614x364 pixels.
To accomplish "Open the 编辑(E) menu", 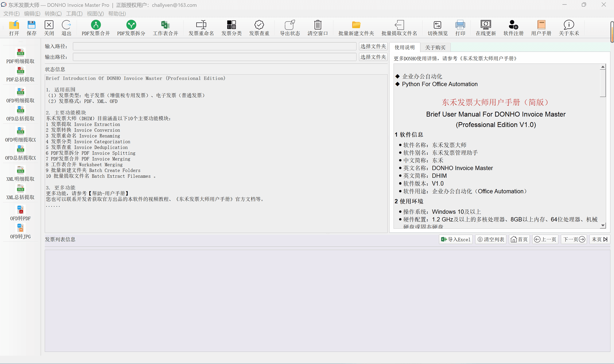I will pyautogui.click(x=32, y=14).
